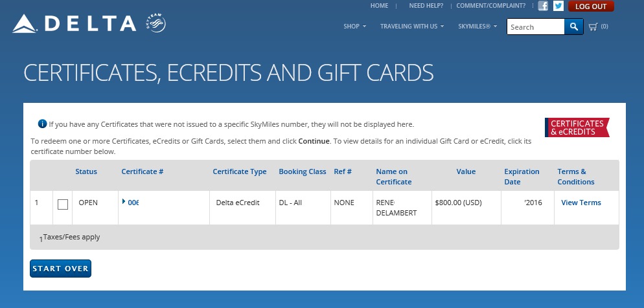Expand the SkyMiles dropdown menu

(x=477, y=27)
